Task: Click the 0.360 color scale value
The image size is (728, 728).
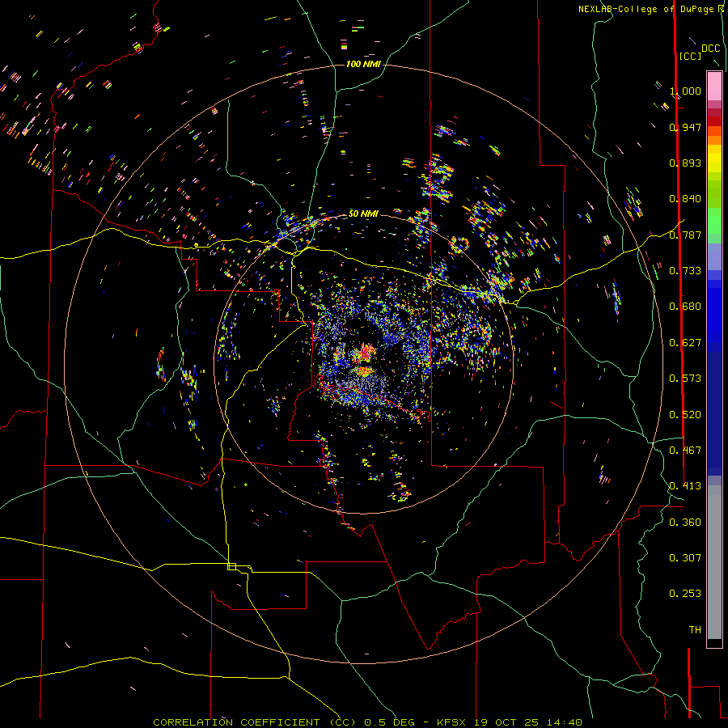Action: click(685, 523)
